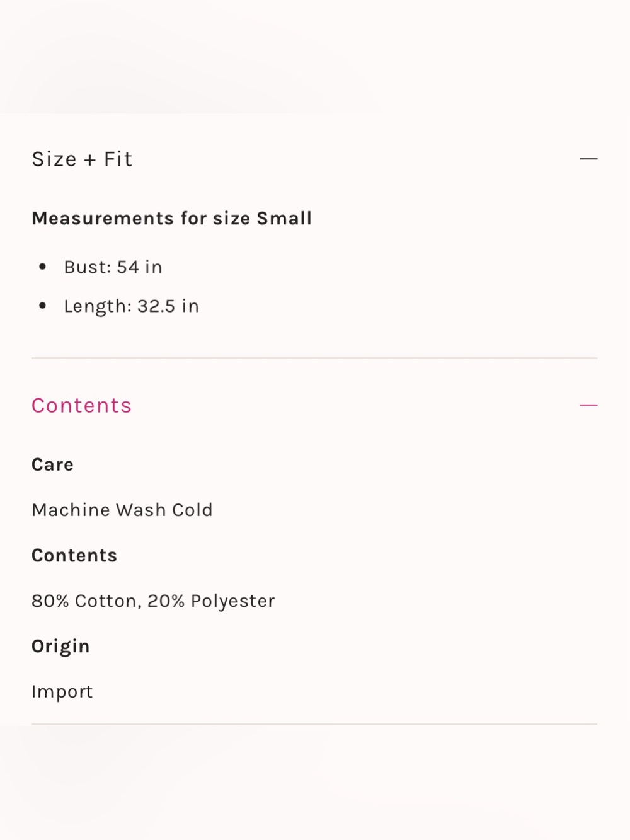The image size is (630, 840).
Task: Select the bold Contents subheading under Care
Action: point(74,555)
